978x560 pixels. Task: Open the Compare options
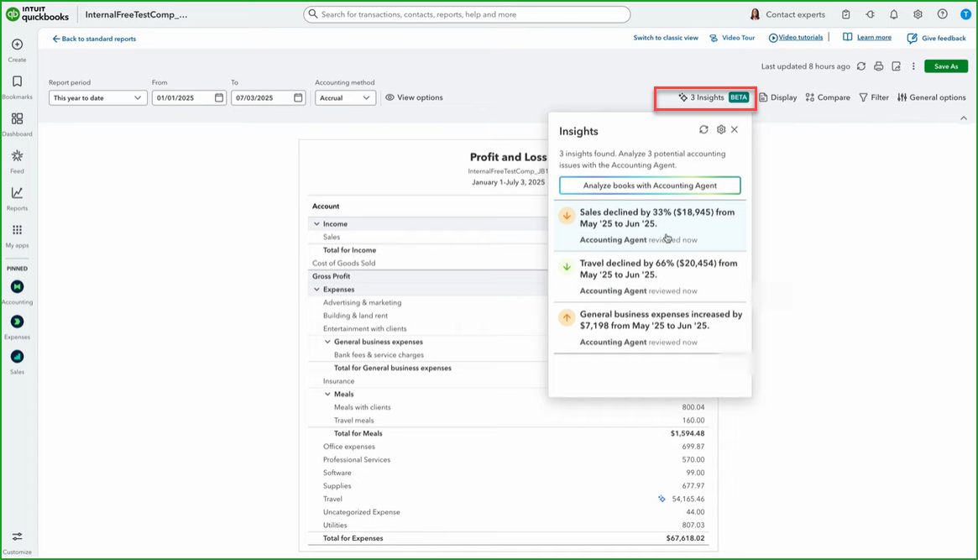click(x=828, y=98)
